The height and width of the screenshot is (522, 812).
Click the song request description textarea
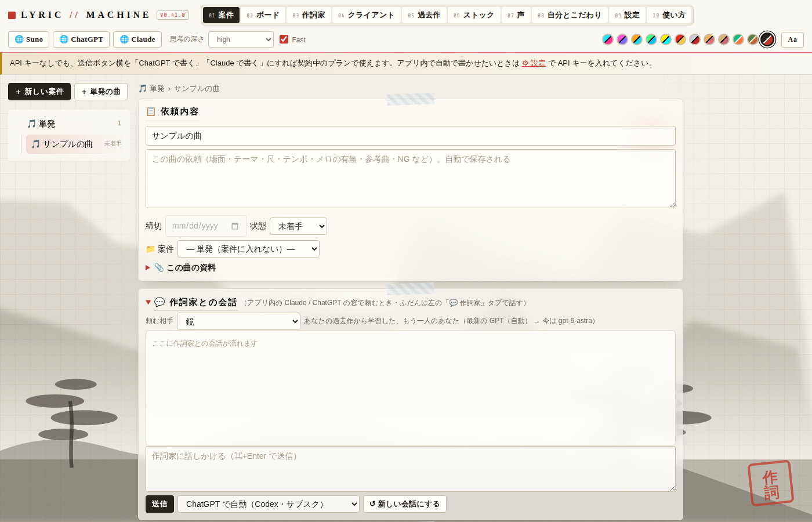[411, 179]
